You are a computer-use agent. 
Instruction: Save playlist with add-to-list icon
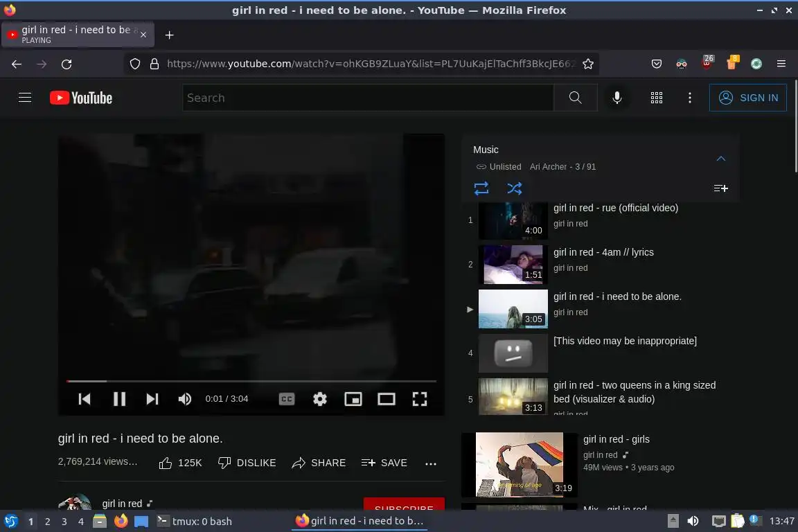coord(720,188)
